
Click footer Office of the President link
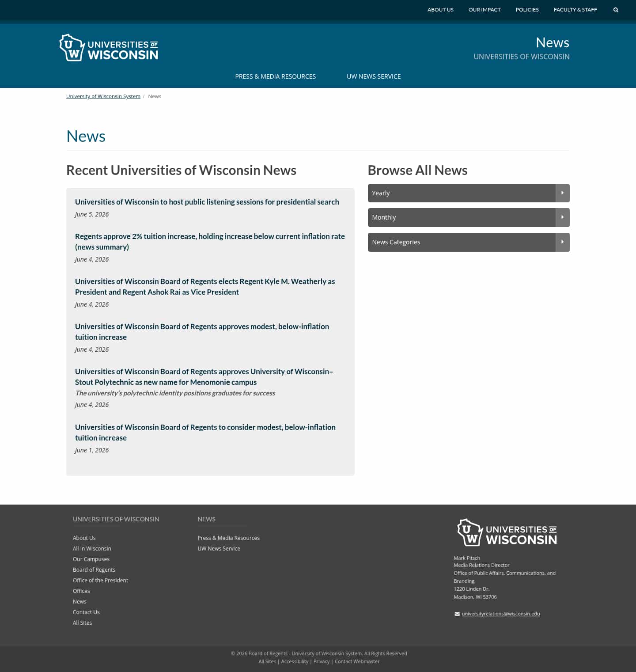pos(100,580)
